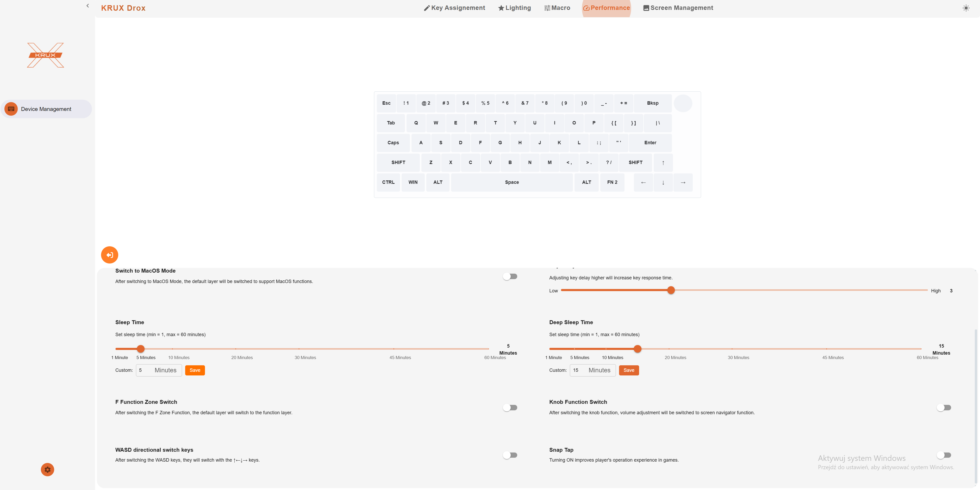Click the orange exit arrow icon

(x=110, y=255)
